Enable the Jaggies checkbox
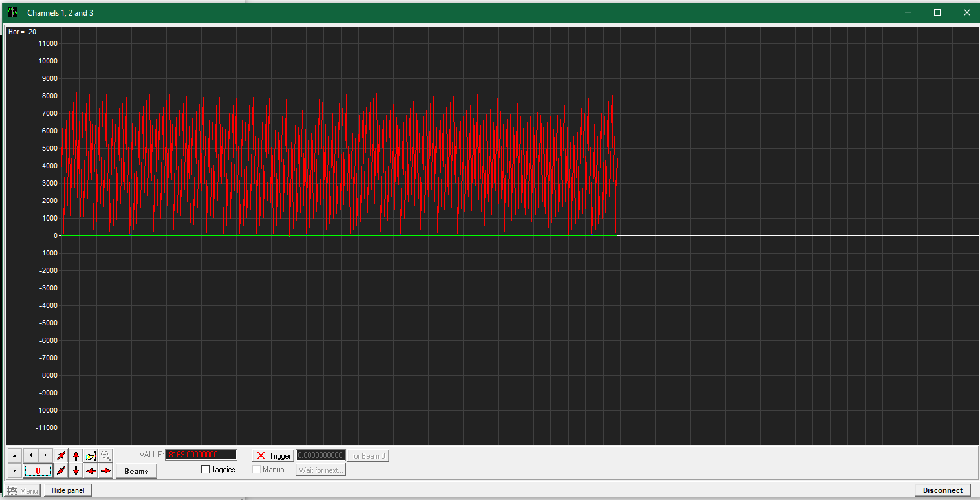The width and height of the screenshot is (980, 500). pyautogui.click(x=206, y=470)
